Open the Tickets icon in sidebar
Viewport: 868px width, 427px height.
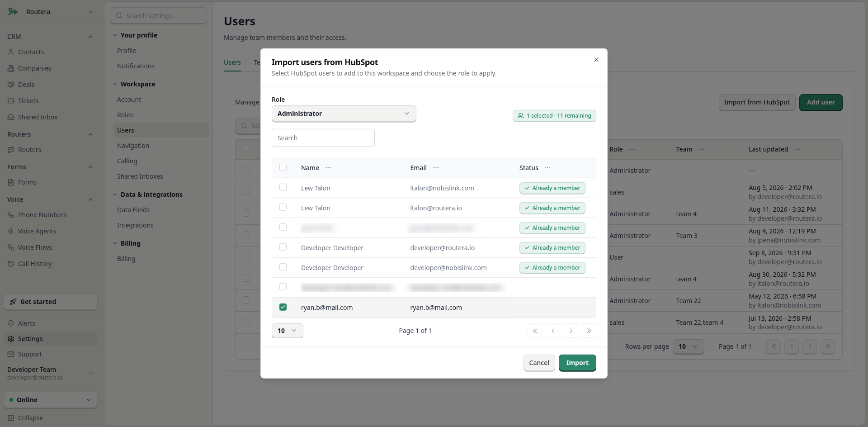tap(11, 101)
